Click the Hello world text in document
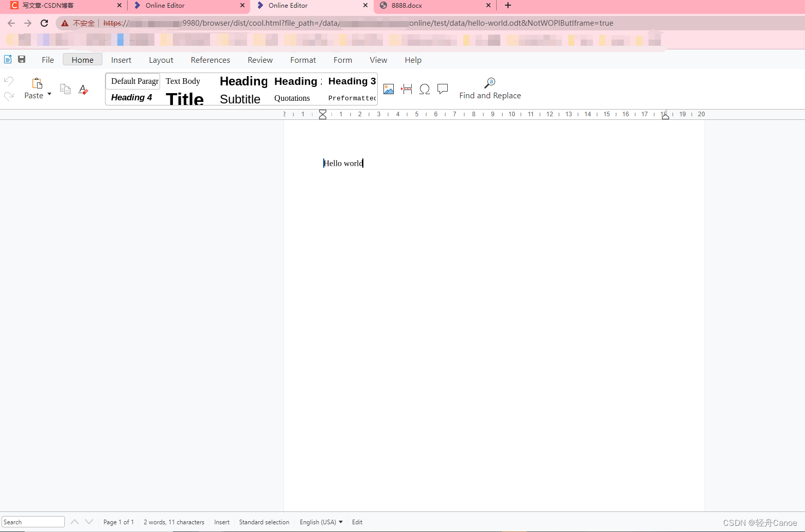The width and height of the screenshot is (805, 532). click(x=343, y=163)
